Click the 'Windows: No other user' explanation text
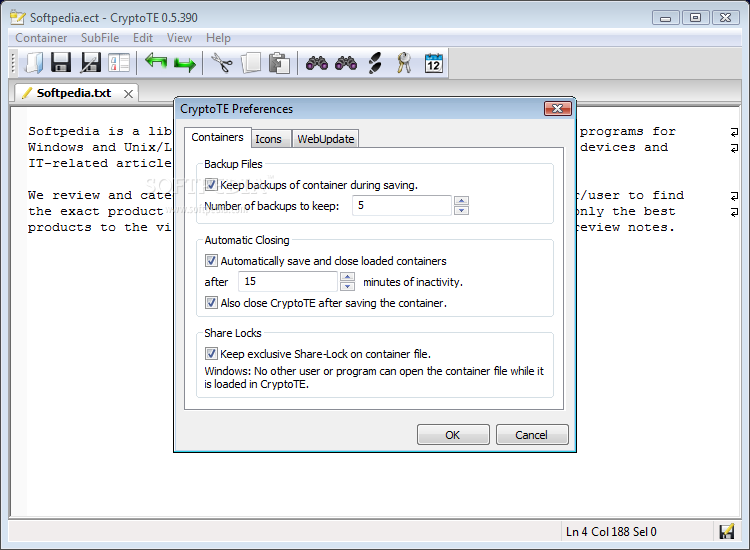The image size is (750, 550). [374, 377]
